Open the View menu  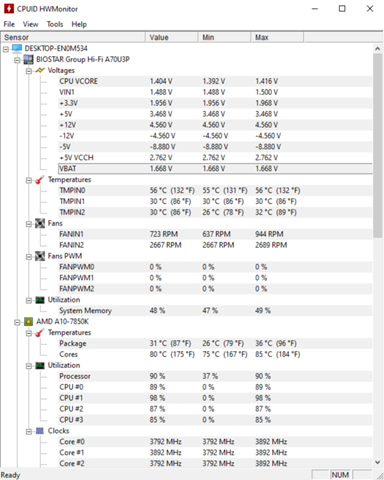(x=30, y=24)
